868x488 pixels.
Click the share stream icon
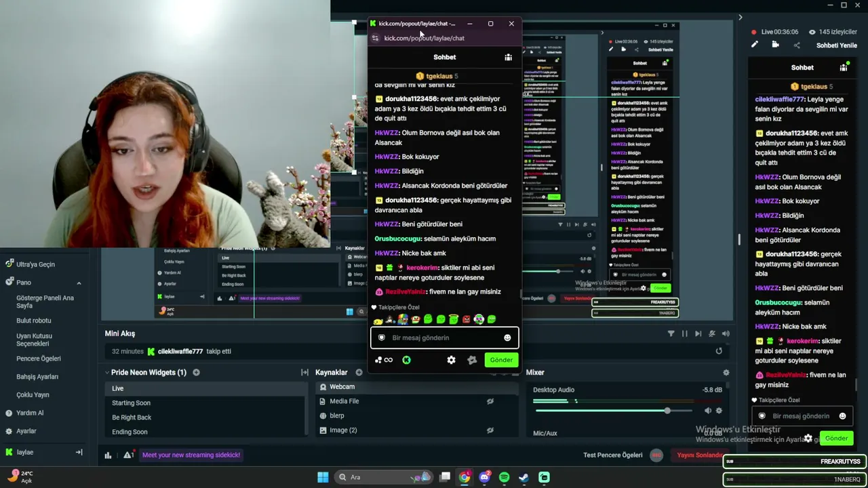point(797,45)
